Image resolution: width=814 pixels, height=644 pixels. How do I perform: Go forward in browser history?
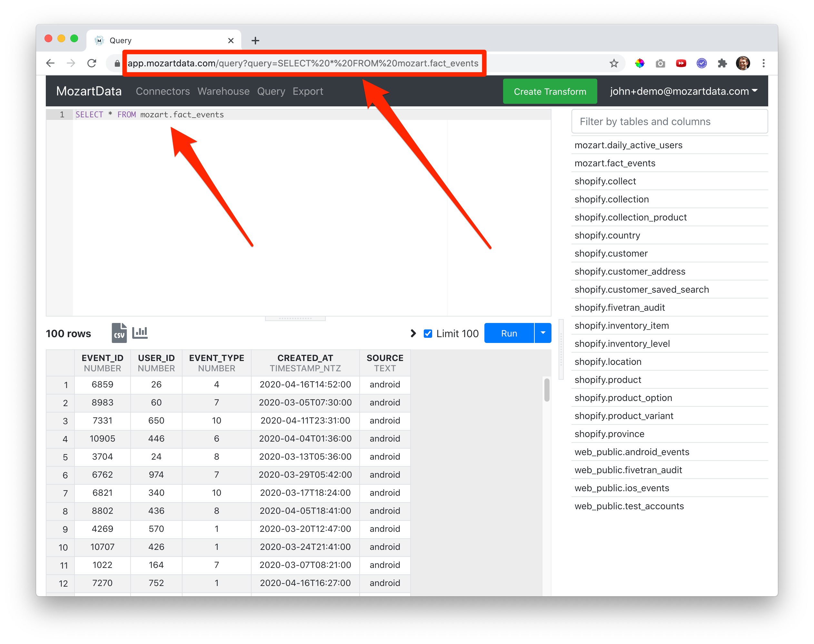click(x=71, y=63)
